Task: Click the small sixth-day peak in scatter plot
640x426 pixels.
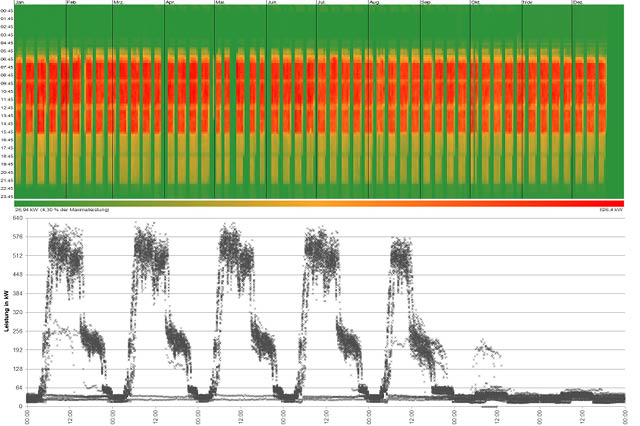Action: pyautogui.click(x=486, y=349)
